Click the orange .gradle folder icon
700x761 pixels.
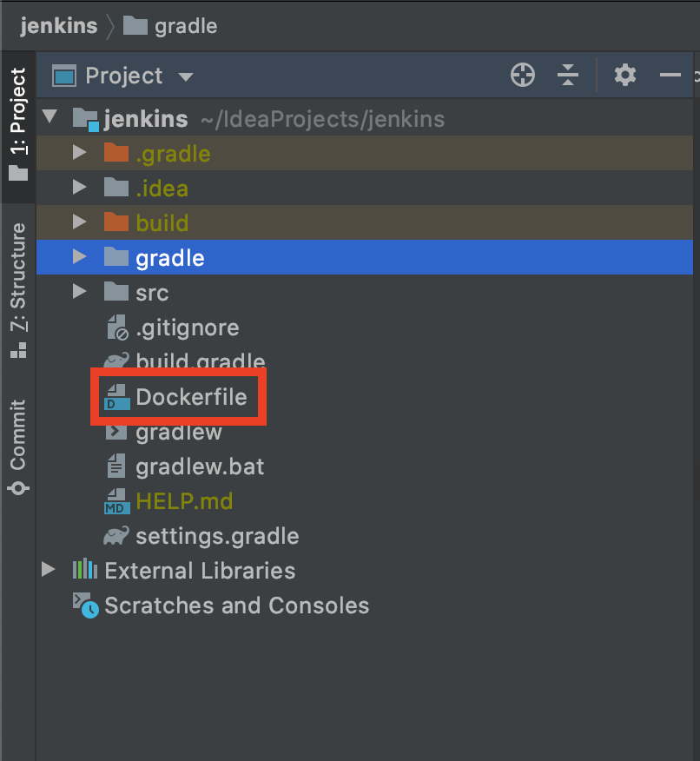tap(116, 152)
